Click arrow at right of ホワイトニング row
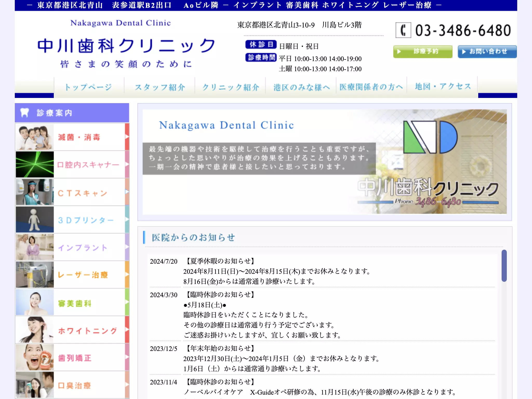 [x=127, y=329]
